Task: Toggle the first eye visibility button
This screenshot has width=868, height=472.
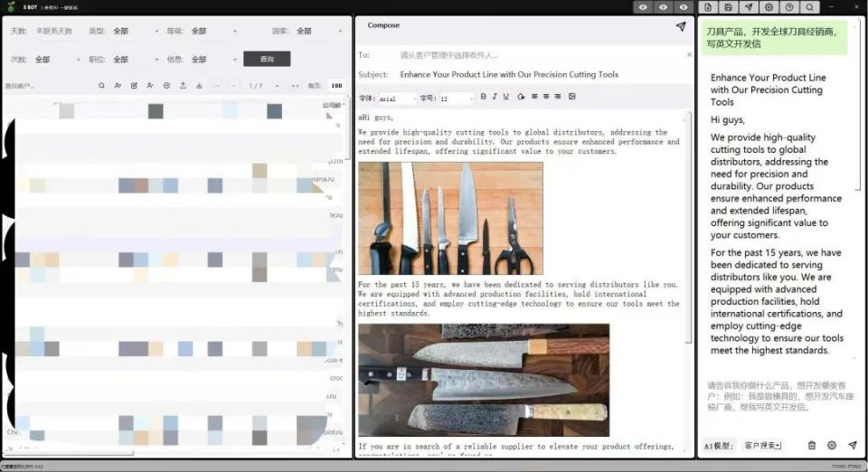Action: (x=643, y=7)
